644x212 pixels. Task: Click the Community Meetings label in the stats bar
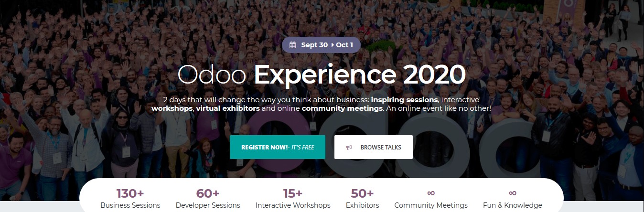click(431, 205)
